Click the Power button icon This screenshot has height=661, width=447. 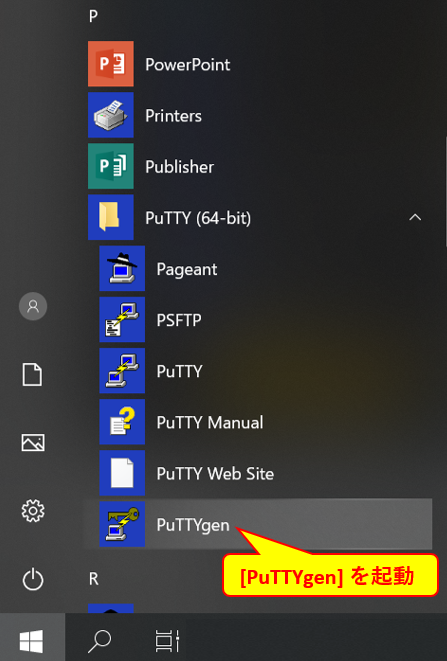33,579
